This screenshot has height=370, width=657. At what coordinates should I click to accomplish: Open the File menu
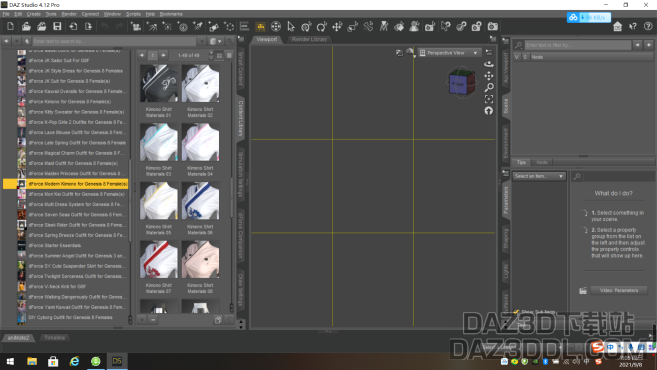pyautogui.click(x=6, y=14)
